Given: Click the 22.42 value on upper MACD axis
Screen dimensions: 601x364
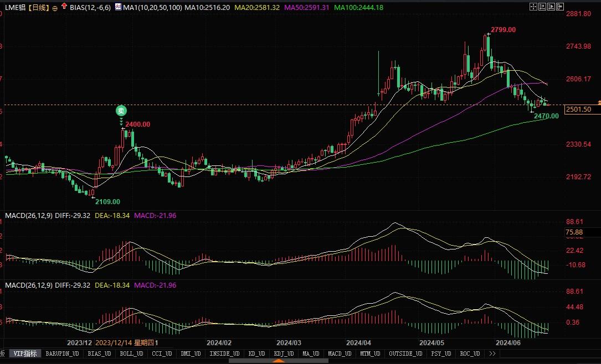Looking at the screenshot, I should pyautogui.click(x=574, y=251).
